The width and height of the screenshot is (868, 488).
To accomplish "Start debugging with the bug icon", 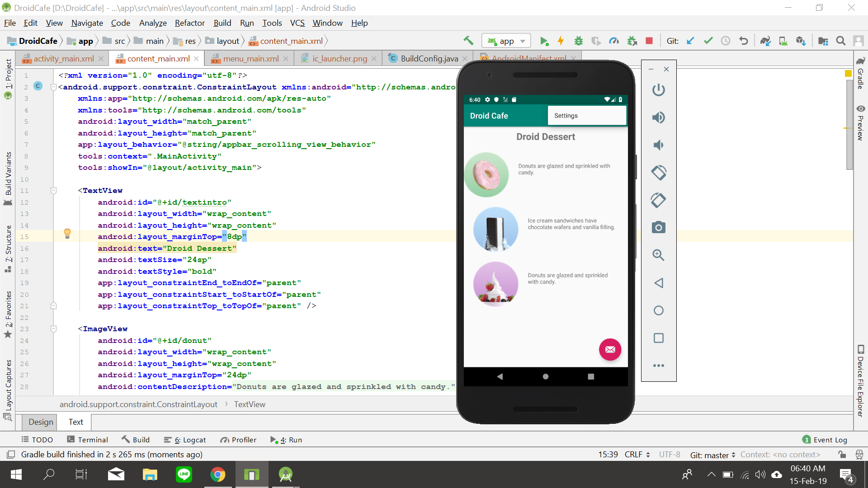I will tap(578, 41).
